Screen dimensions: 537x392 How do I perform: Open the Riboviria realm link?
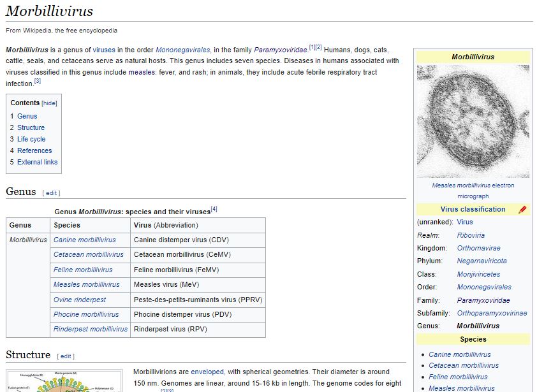pyautogui.click(x=471, y=236)
